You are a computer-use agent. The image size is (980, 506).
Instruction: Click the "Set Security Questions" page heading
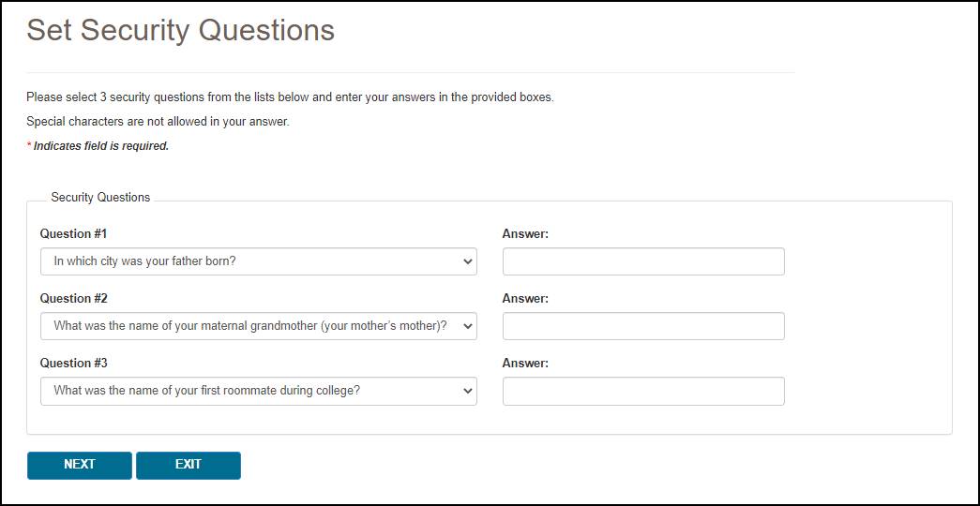point(180,30)
